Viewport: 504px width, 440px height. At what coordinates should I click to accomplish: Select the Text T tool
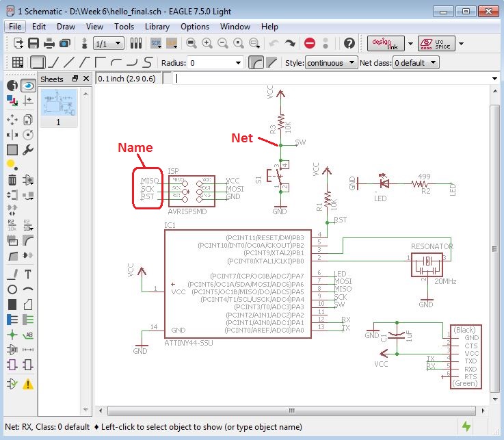(28, 274)
